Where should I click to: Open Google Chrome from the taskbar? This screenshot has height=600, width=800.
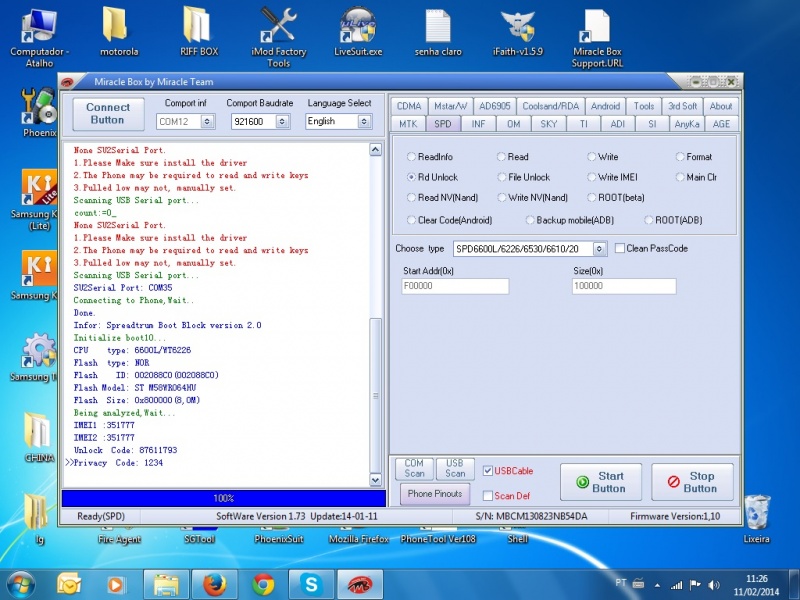263,585
